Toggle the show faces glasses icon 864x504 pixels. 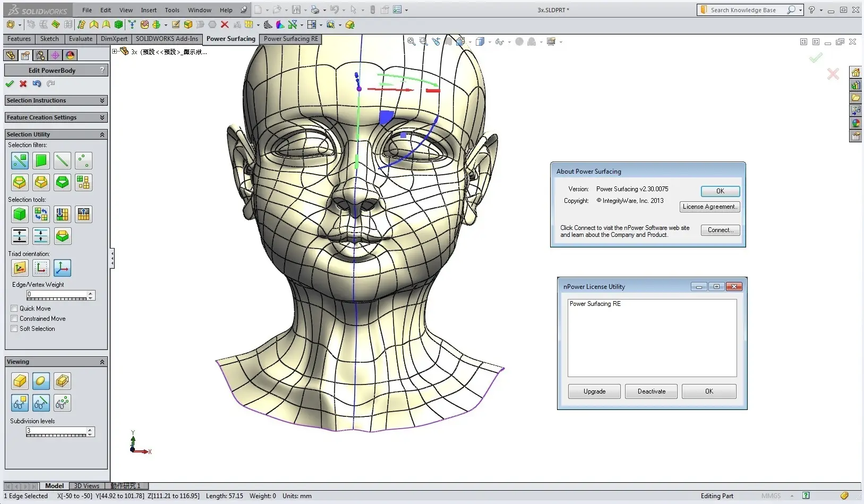[20, 403]
